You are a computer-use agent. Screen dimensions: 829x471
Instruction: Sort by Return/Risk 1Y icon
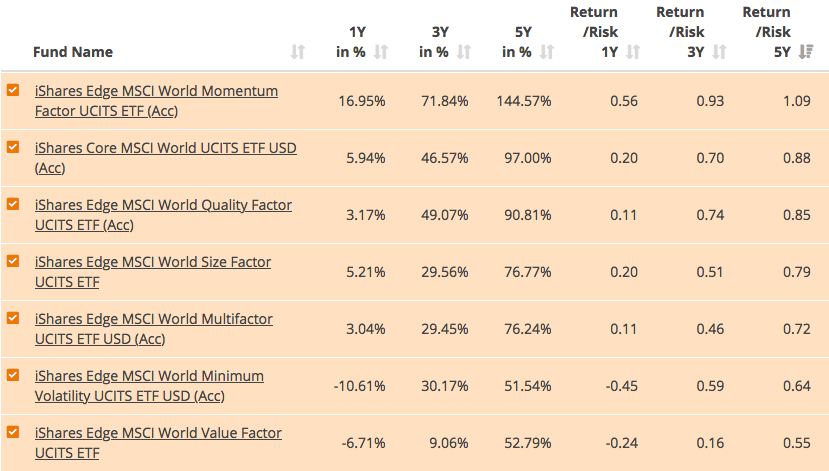(632, 52)
